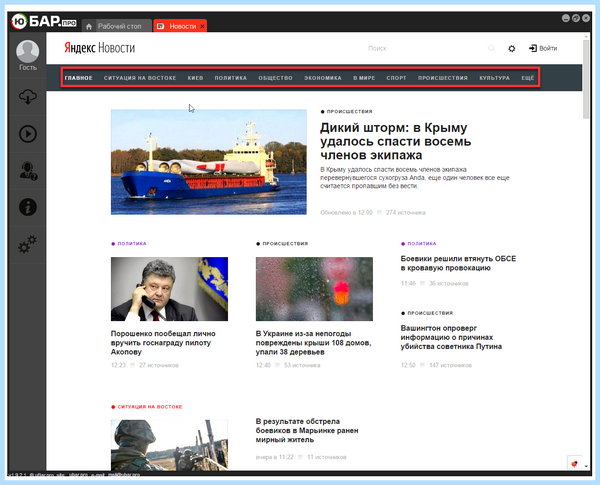This screenshot has height=485, width=600.
Task: Expand the Ещё menu item
Action: click(528, 78)
